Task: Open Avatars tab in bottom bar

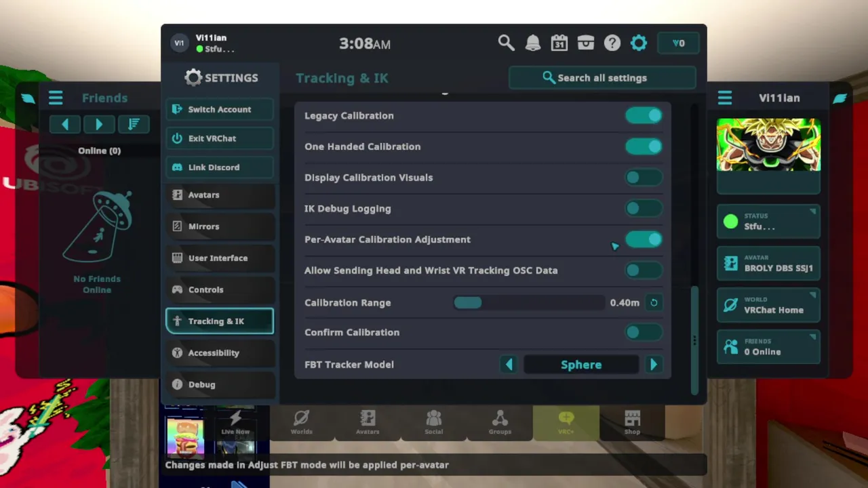Action: coord(368,422)
